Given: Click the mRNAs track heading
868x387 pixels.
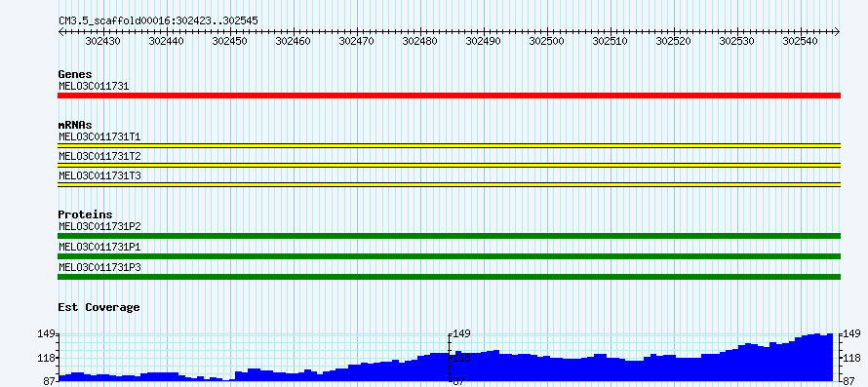Looking at the screenshot, I should pyautogui.click(x=75, y=125).
